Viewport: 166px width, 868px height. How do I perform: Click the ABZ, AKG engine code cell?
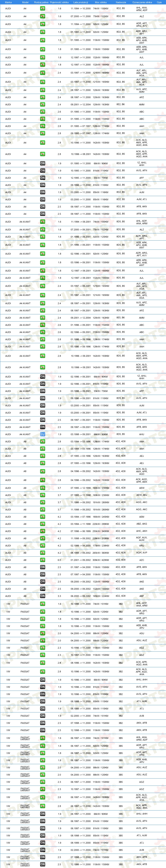tap(142, 524)
